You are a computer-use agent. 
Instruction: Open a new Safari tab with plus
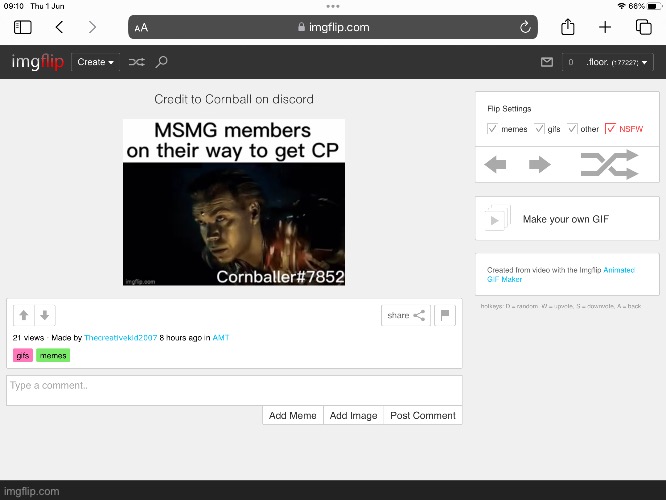[605, 27]
